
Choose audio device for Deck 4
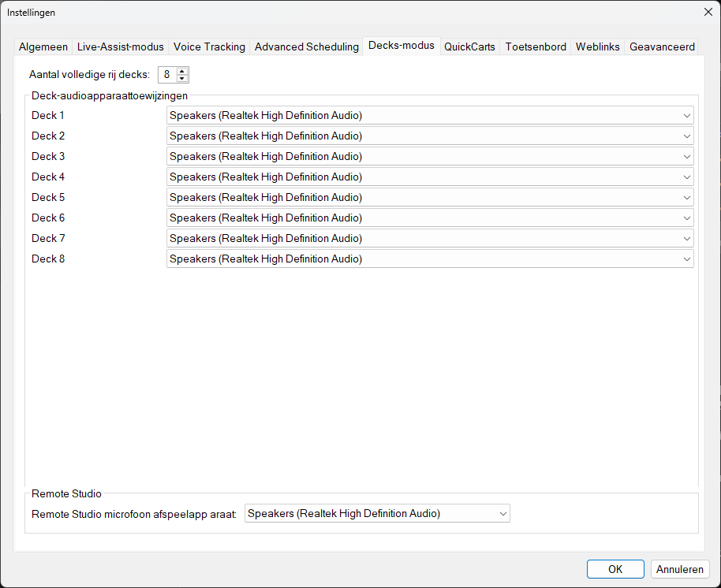[x=430, y=177]
